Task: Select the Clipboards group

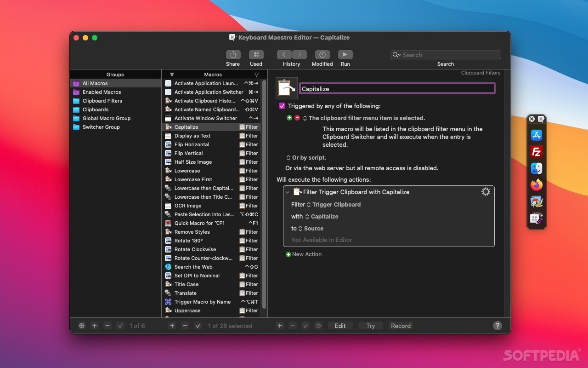Action: [115, 109]
